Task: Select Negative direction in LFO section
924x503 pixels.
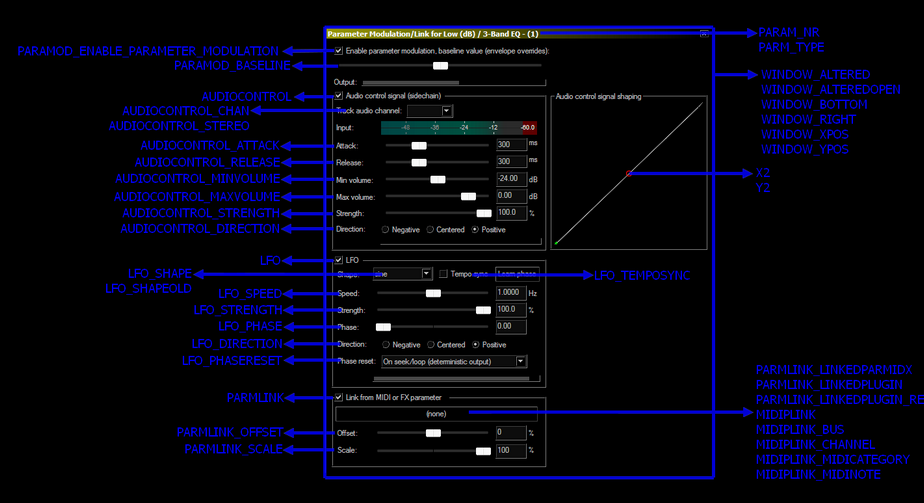Action: pyautogui.click(x=386, y=345)
